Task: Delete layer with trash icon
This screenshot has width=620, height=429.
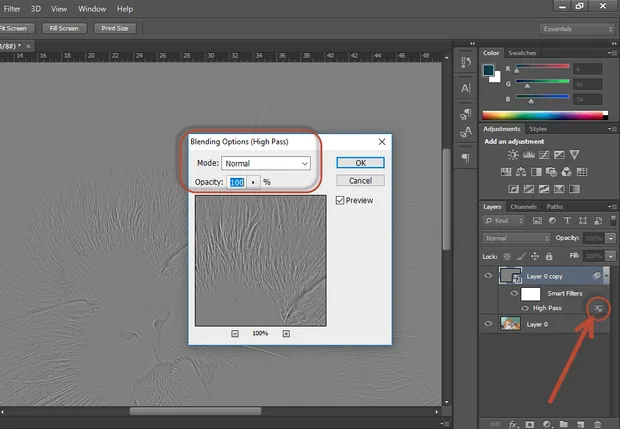Action: 597,424
